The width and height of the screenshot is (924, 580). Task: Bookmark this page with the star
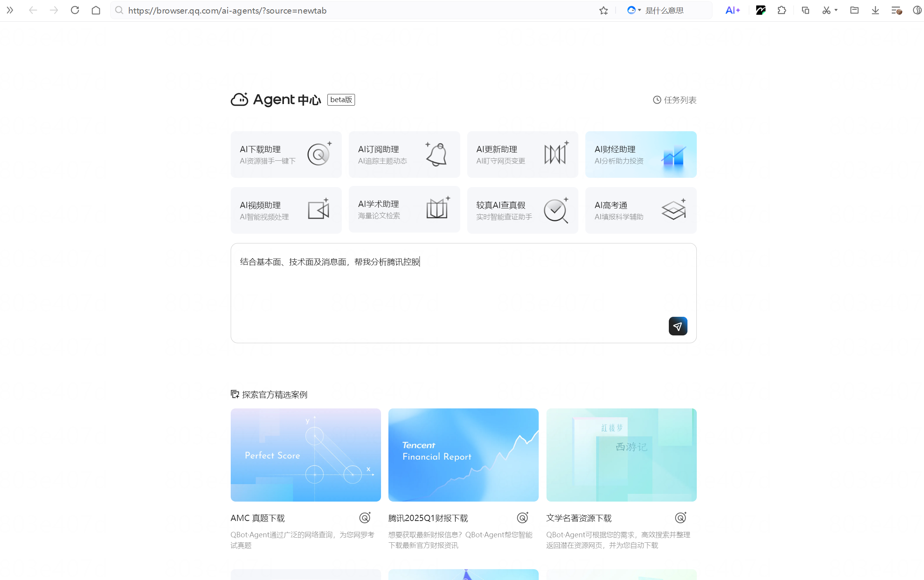pyautogui.click(x=604, y=10)
